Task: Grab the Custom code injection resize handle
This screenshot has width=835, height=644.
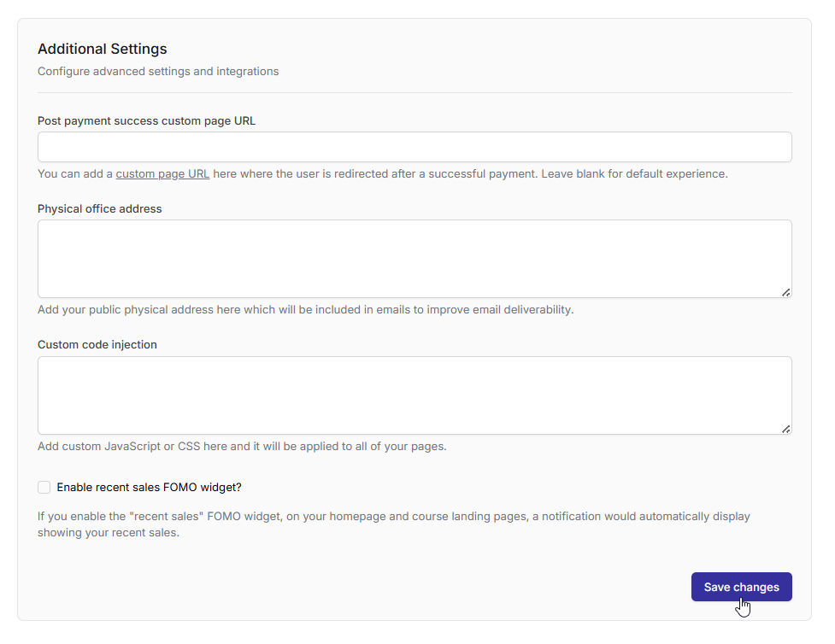Action: [x=785, y=429]
